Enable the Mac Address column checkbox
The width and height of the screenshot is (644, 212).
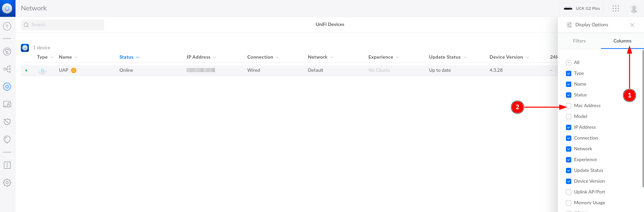pos(569,106)
